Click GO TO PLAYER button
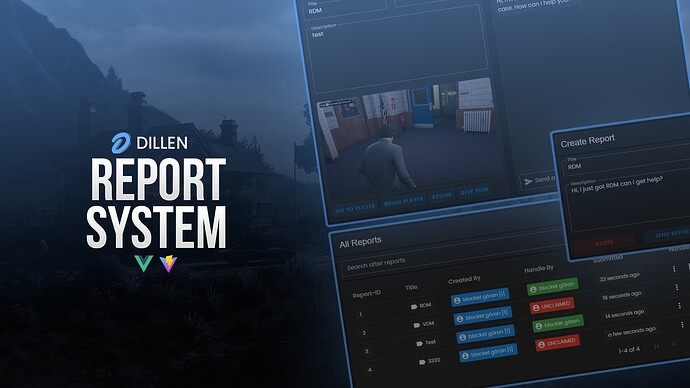690x388 pixels. pos(356,208)
